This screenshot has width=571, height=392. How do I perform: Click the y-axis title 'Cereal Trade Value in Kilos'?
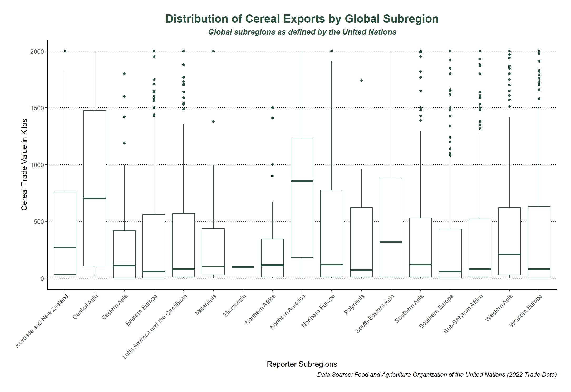pyautogui.click(x=24, y=165)
